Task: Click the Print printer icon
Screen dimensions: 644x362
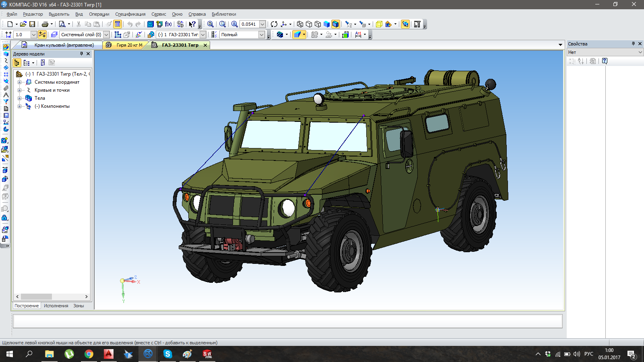Action: [x=45, y=24]
